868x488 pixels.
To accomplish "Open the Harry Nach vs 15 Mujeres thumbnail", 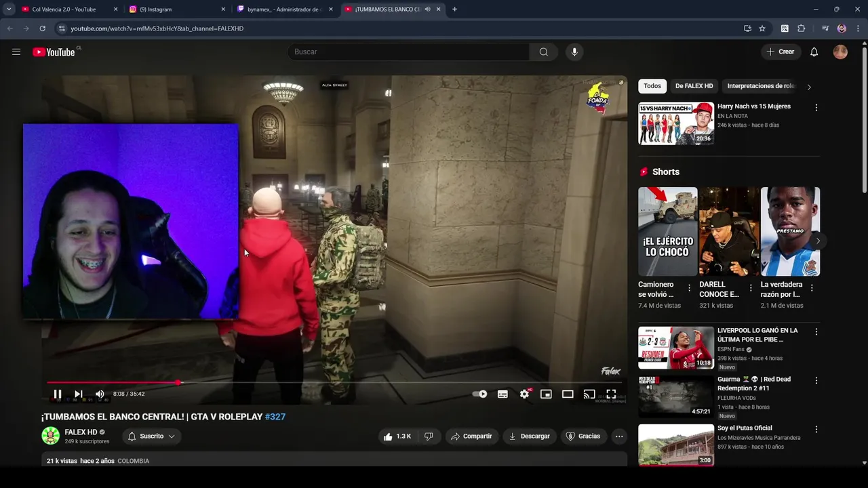I will [676, 123].
